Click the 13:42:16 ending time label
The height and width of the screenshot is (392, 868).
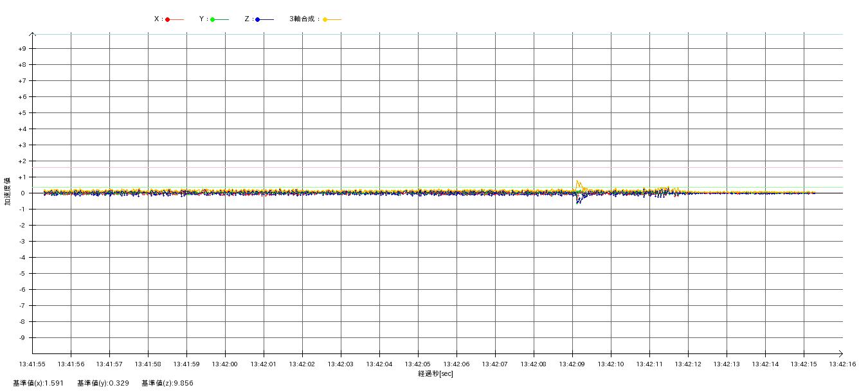(x=842, y=364)
